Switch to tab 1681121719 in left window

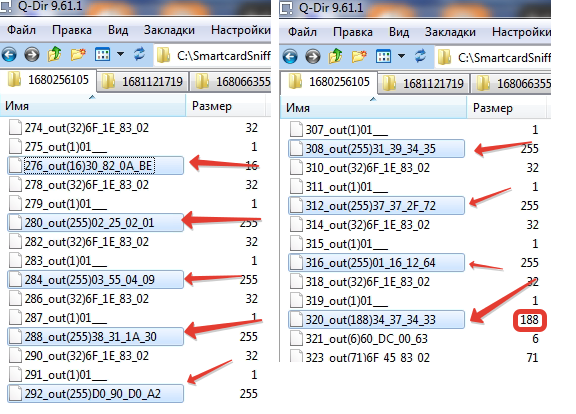pyautogui.click(x=143, y=82)
